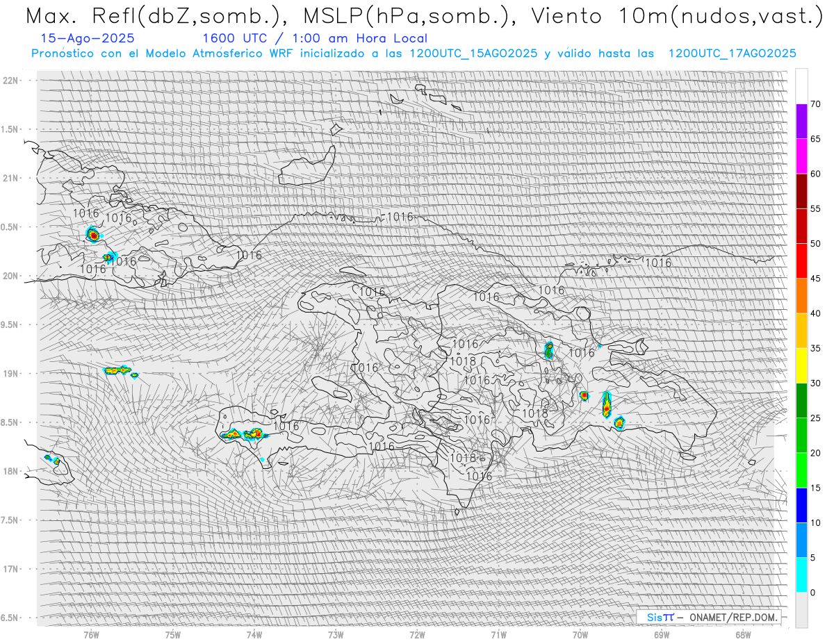Click the 17N latitude axis label
Viewport: 834px width, 644px height.
click(10, 569)
